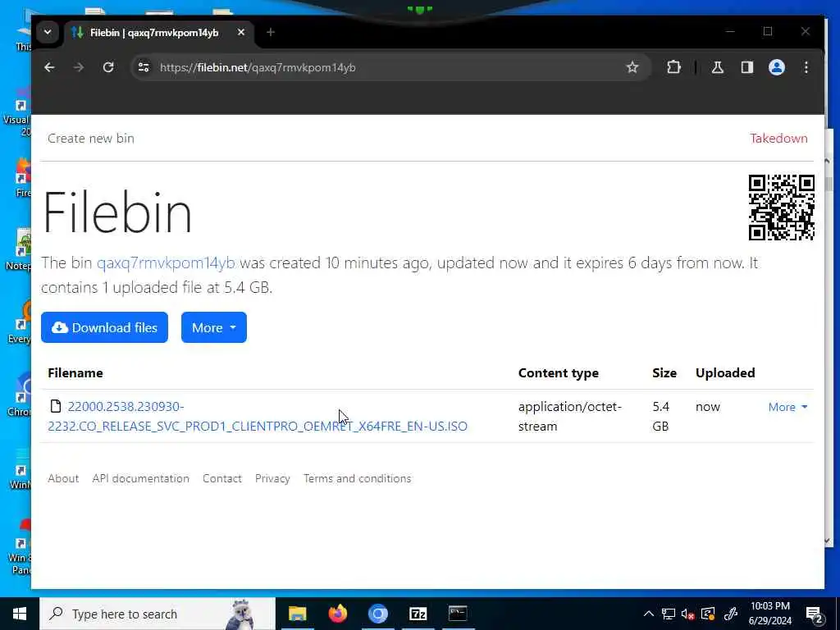Open the tab search dropdown arrow
This screenshot has height=630, width=840.
[x=48, y=32]
